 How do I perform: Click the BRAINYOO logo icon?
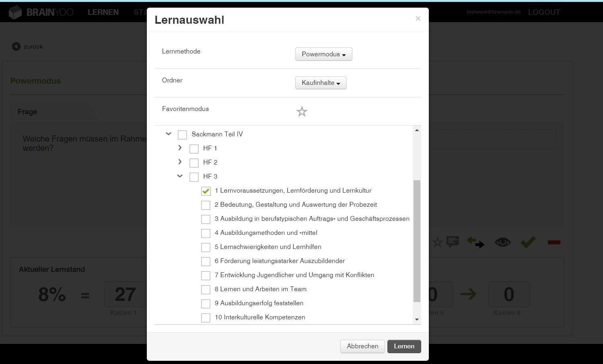click(15, 12)
